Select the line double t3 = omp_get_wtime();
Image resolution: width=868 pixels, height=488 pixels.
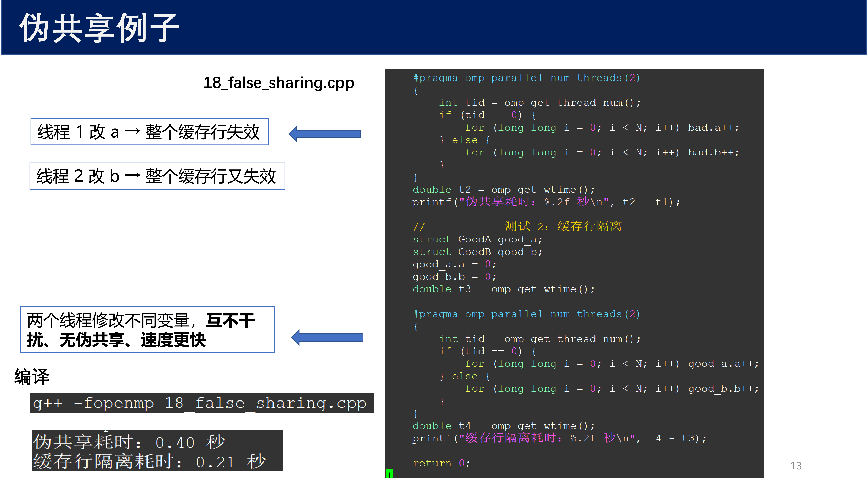point(504,290)
